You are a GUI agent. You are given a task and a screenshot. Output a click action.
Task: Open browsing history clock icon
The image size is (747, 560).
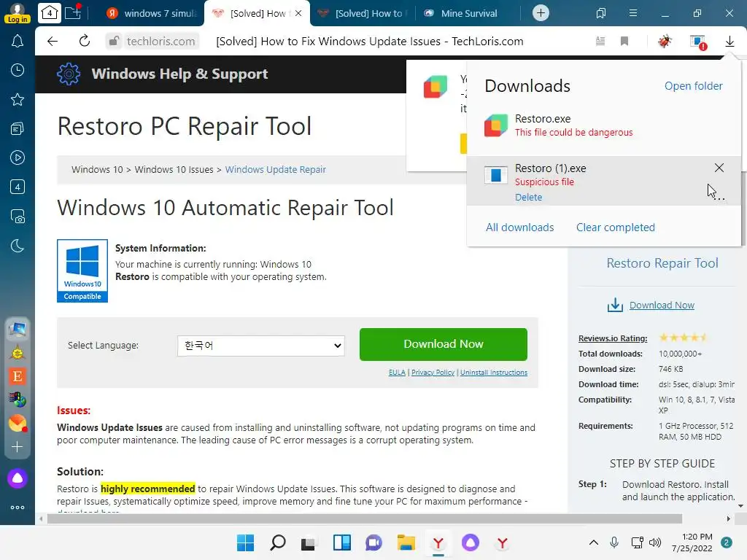pyautogui.click(x=18, y=71)
